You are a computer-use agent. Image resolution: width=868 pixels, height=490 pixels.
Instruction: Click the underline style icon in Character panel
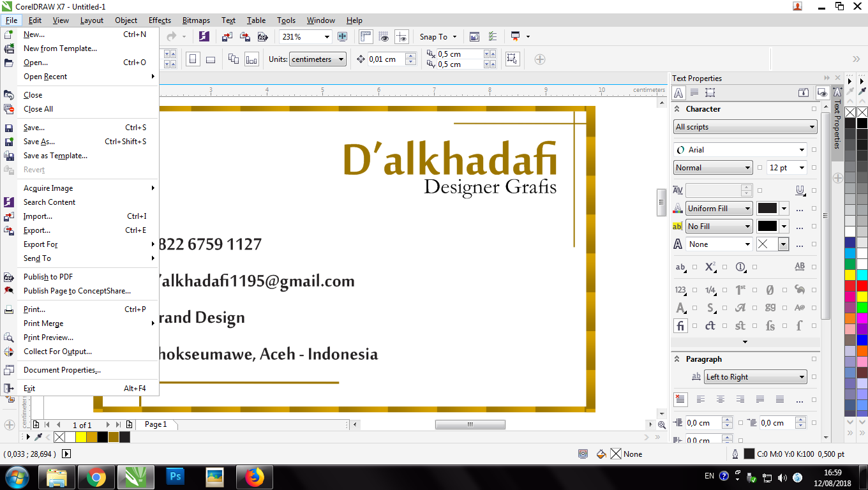coord(800,190)
